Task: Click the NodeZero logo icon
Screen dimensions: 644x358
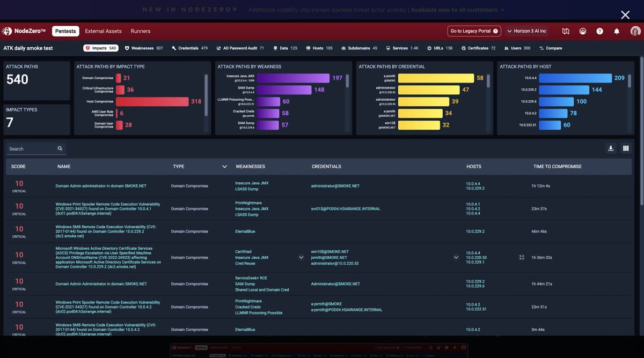Action: click(x=7, y=31)
